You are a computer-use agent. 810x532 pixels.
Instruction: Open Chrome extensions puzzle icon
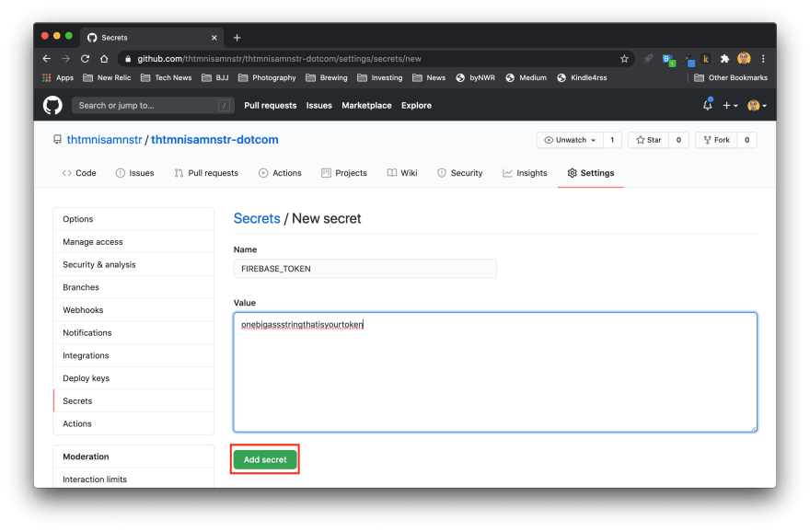(724, 59)
